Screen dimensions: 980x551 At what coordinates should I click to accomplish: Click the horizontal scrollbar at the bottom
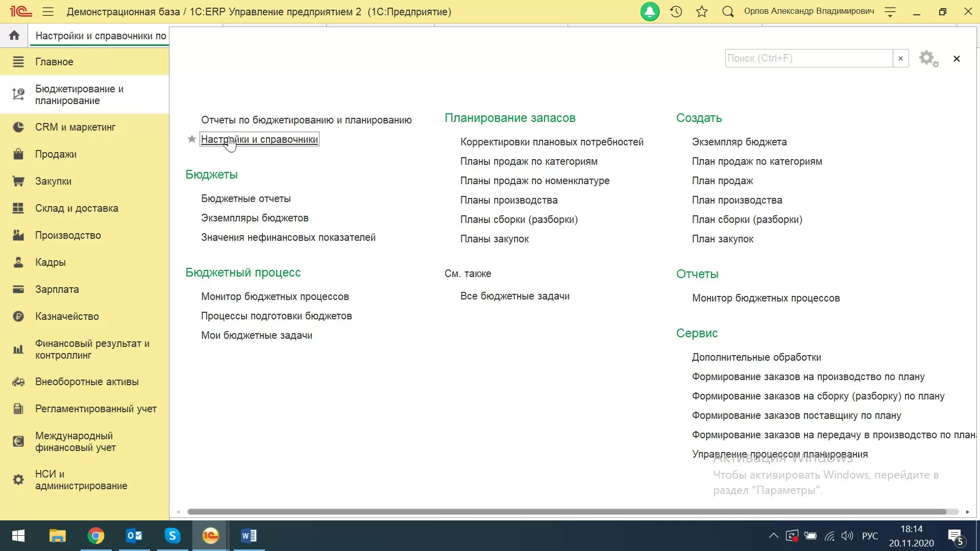point(567,512)
